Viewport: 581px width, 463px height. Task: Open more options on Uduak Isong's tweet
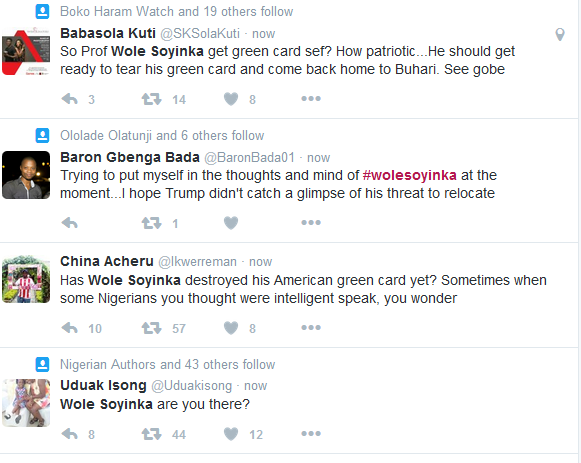click(x=311, y=433)
